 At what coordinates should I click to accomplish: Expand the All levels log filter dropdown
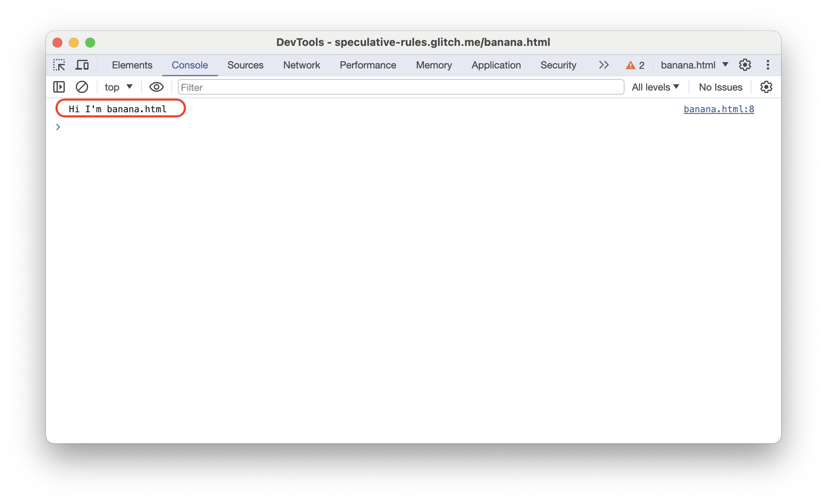tap(656, 87)
